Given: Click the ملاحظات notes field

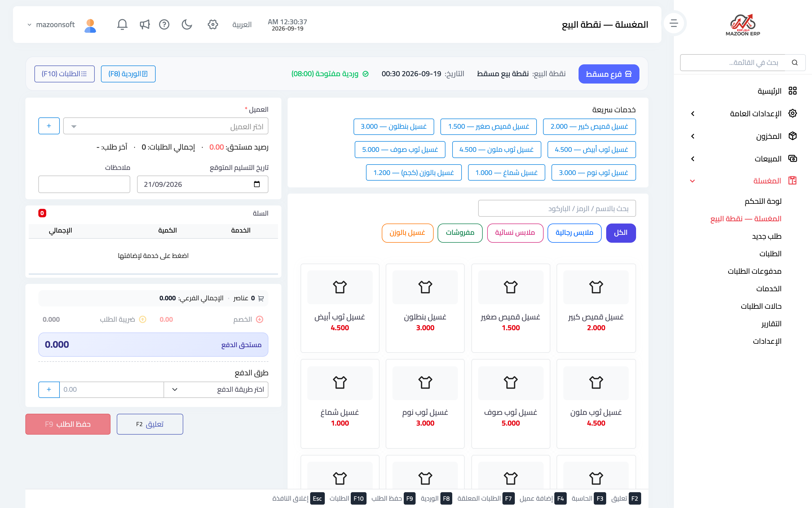Looking at the screenshot, I should click(84, 184).
